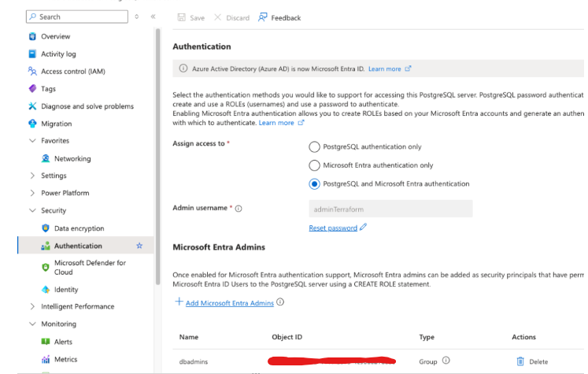
Task: Click the adminTerraform username field
Action: [390, 209]
